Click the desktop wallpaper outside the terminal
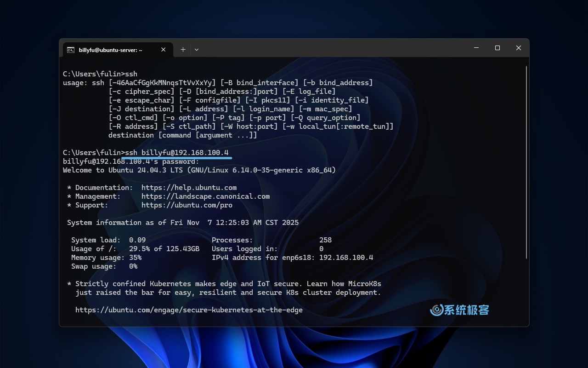This screenshot has height=368, width=588. tap(28, 184)
